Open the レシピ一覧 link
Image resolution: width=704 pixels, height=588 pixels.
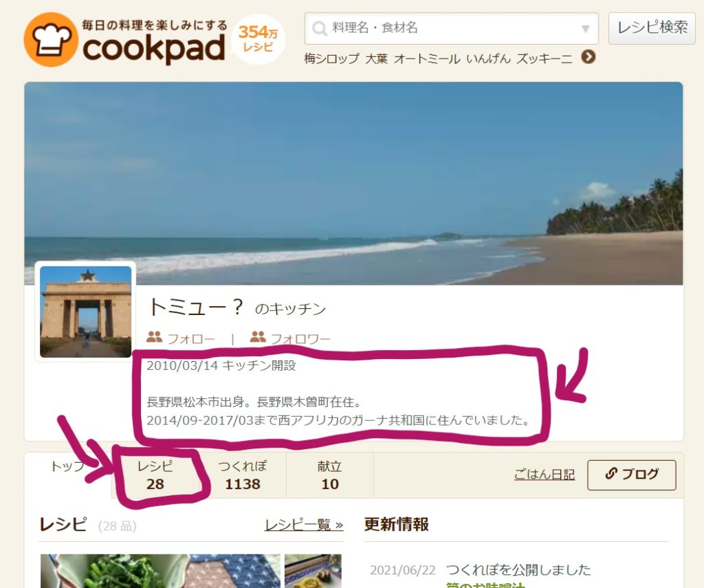coord(304,525)
